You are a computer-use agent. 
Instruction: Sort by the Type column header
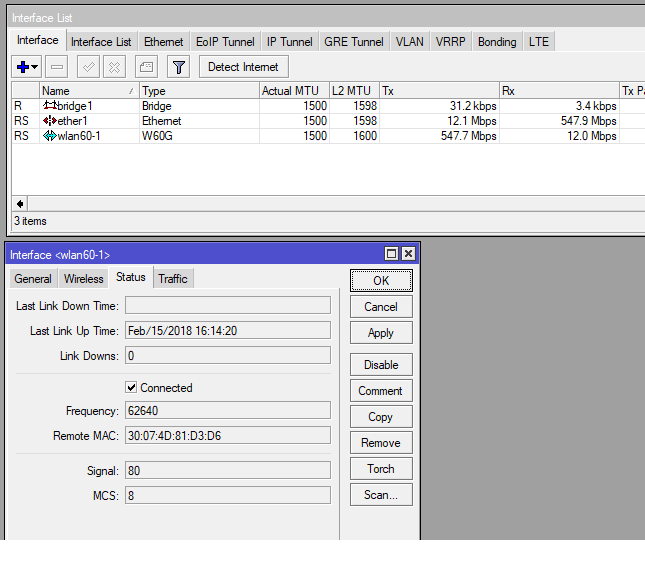coord(200,90)
